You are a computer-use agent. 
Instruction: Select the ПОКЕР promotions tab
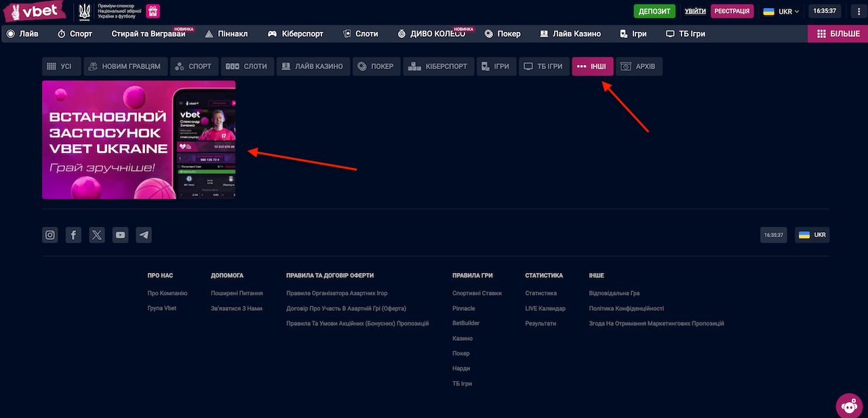pyautogui.click(x=376, y=66)
